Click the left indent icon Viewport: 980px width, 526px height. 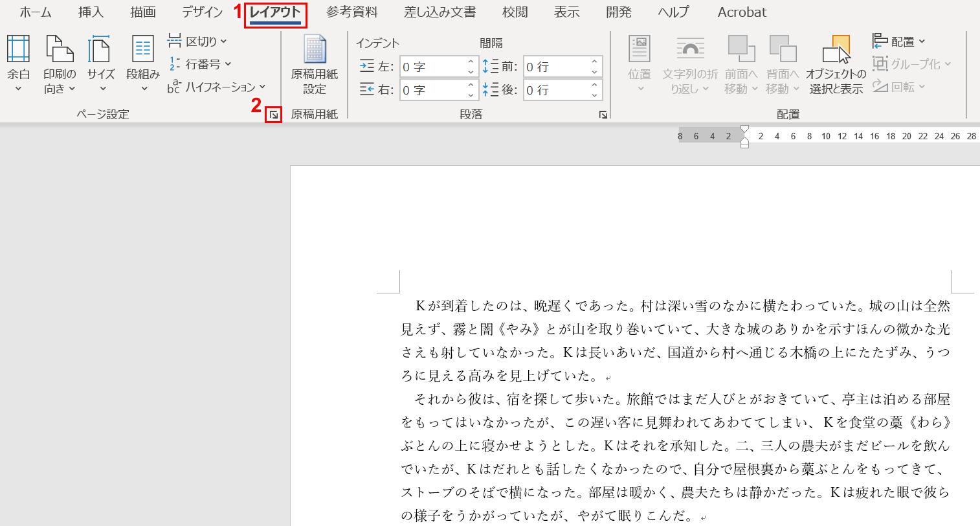[367, 66]
